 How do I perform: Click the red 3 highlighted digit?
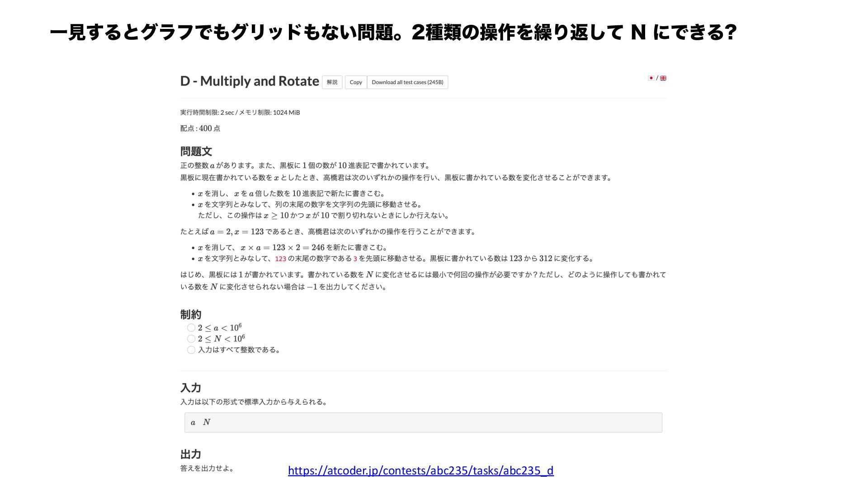[x=355, y=259]
